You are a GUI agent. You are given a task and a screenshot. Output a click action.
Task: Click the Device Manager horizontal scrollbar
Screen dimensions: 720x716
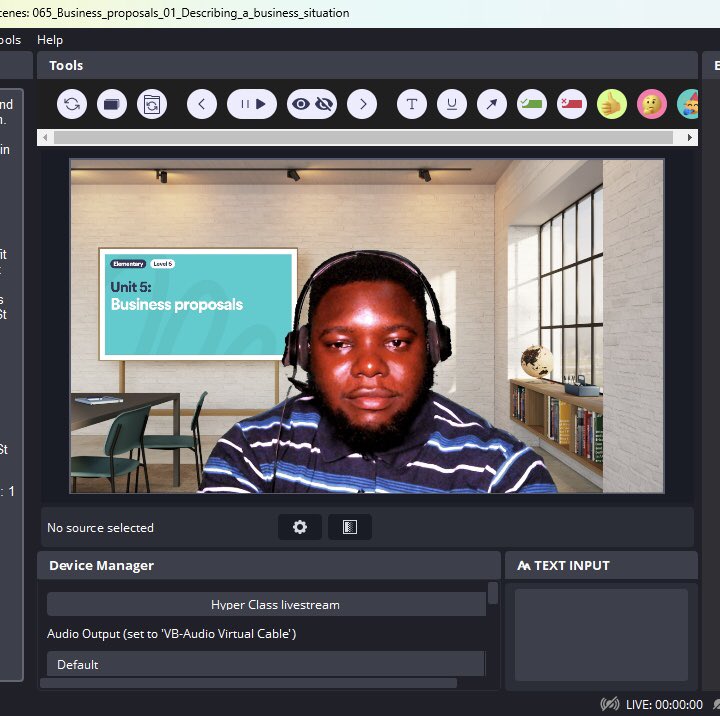coord(248,683)
